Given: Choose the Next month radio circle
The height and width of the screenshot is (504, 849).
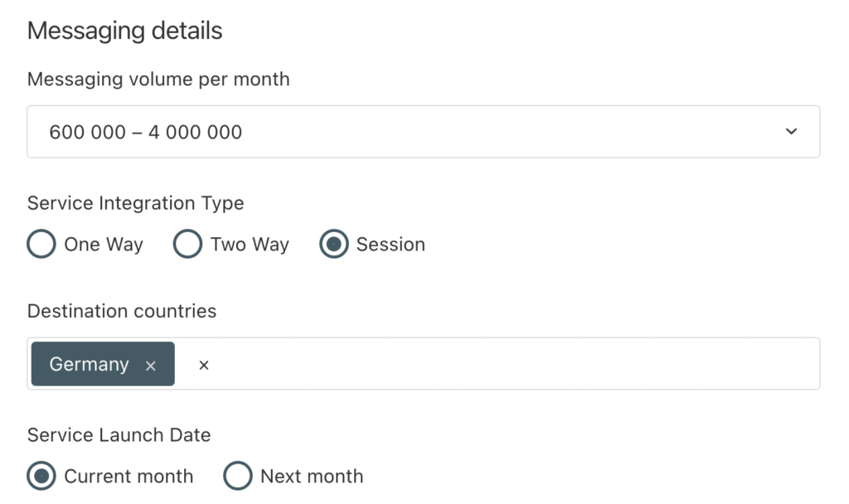Looking at the screenshot, I should pyautogui.click(x=238, y=476).
